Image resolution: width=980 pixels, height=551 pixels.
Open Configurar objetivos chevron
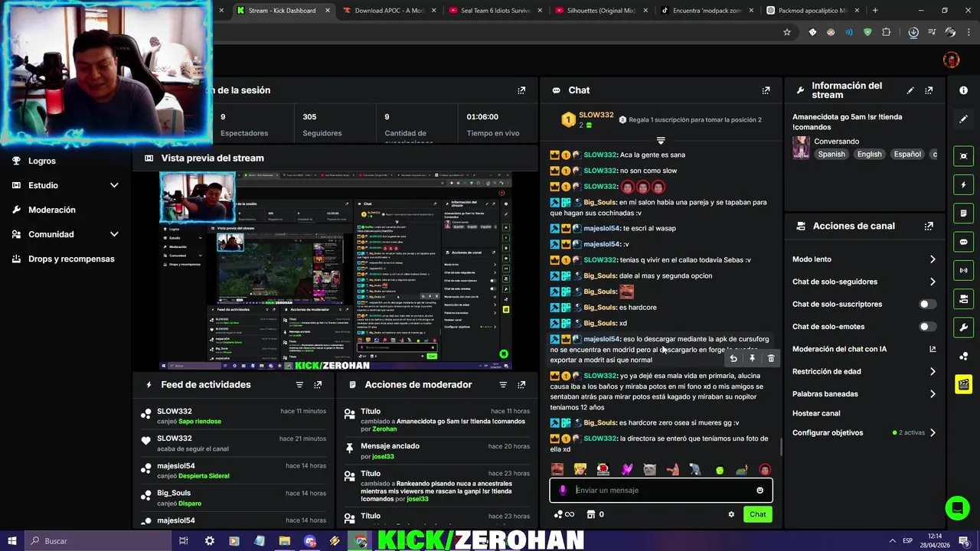coord(933,432)
